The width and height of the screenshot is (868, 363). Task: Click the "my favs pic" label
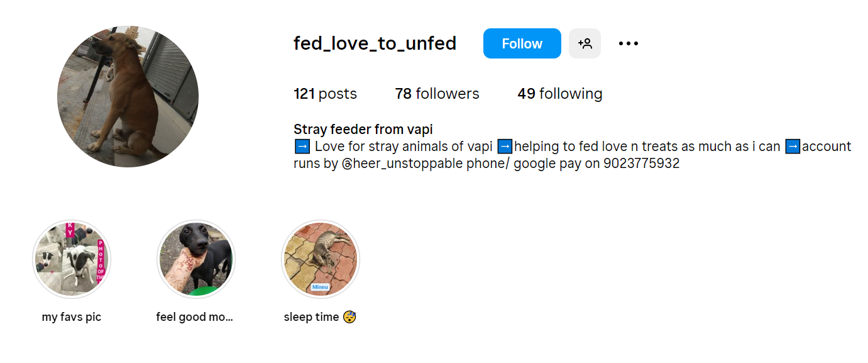tap(71, 317)
